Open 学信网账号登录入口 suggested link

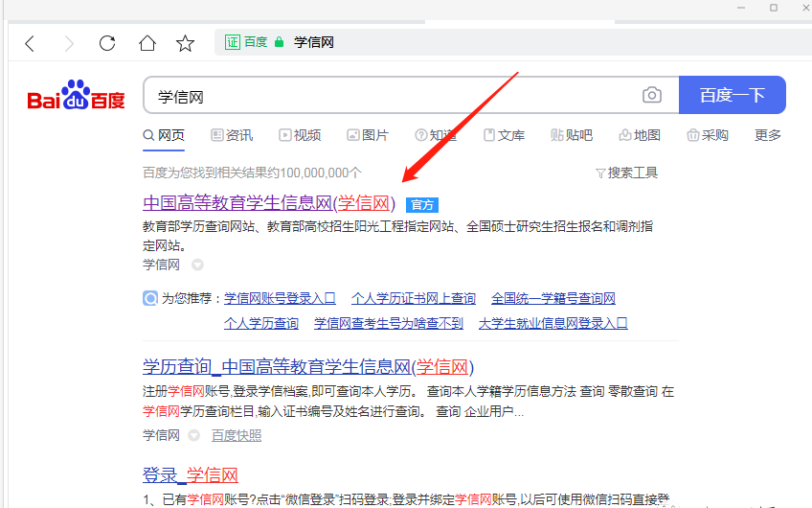tap(280, 298)
